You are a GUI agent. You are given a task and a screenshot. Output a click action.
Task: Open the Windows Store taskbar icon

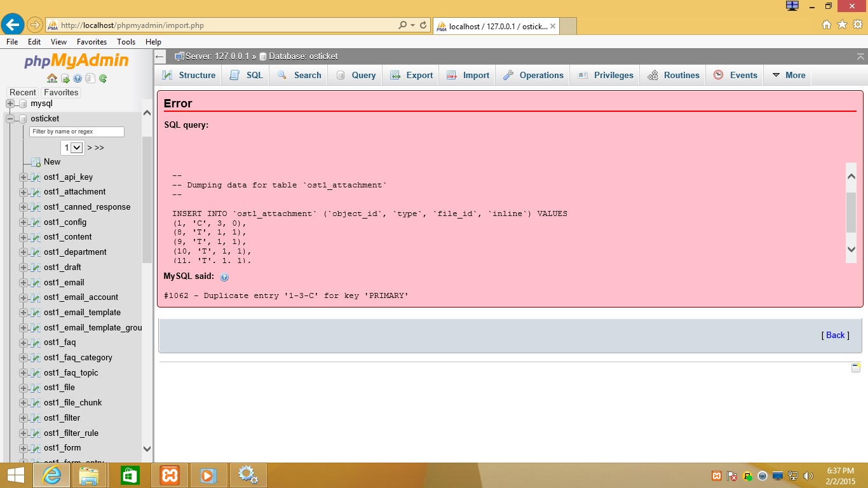click(x=130, y=475)
